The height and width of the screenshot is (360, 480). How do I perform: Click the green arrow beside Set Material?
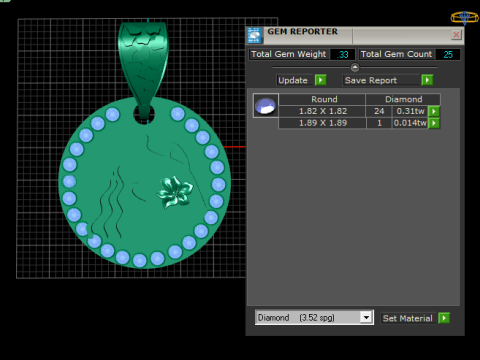point(444,318)
